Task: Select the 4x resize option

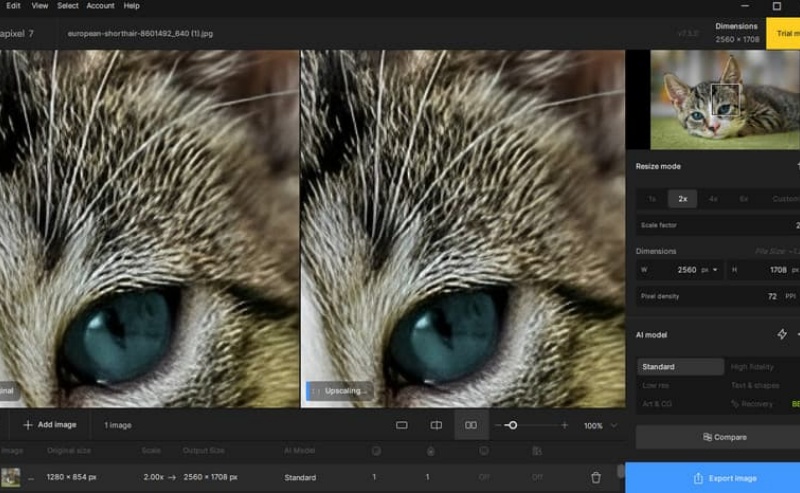Action: point(713,198)
